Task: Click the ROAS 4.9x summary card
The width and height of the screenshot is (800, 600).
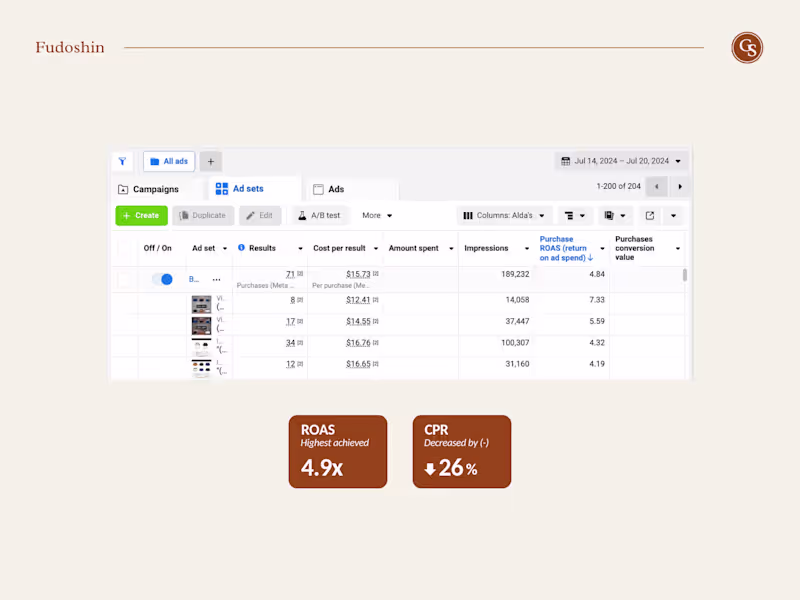Action: (x=338, y=452)
